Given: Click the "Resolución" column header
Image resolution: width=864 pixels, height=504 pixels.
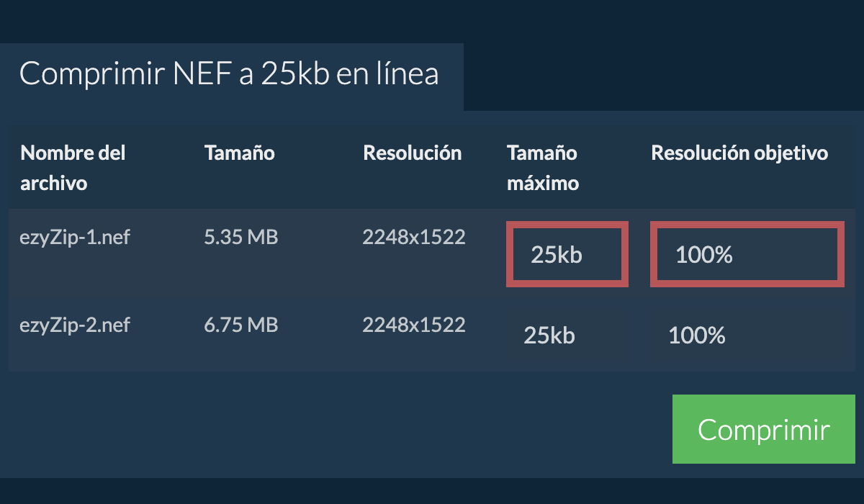Looking at the screenshot, I should [x=412, y=153].
